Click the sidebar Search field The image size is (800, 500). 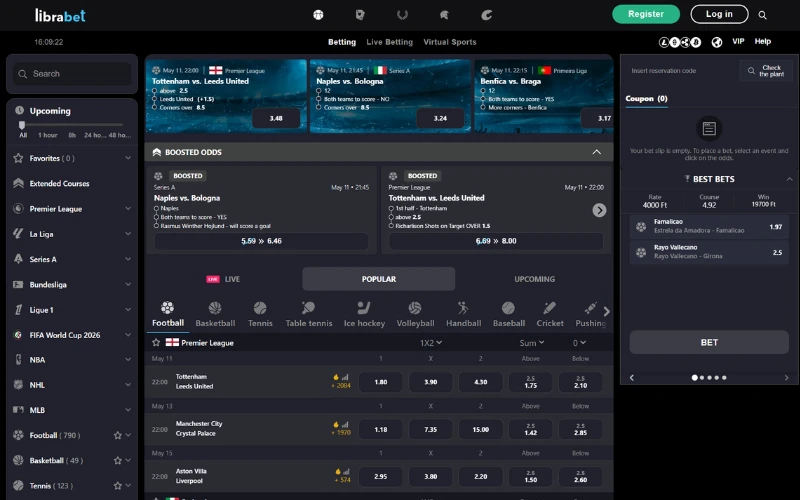[72, 74]
